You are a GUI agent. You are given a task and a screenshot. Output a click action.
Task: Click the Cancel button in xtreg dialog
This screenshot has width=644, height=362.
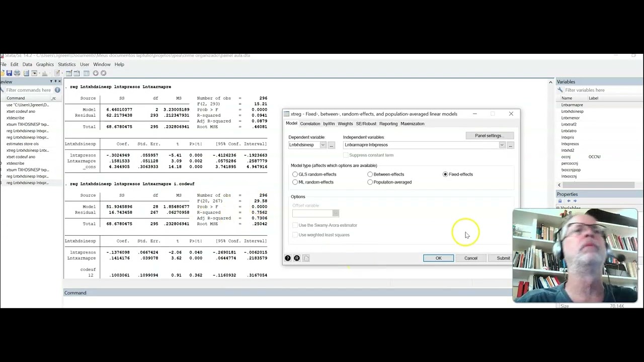(471, 258)
